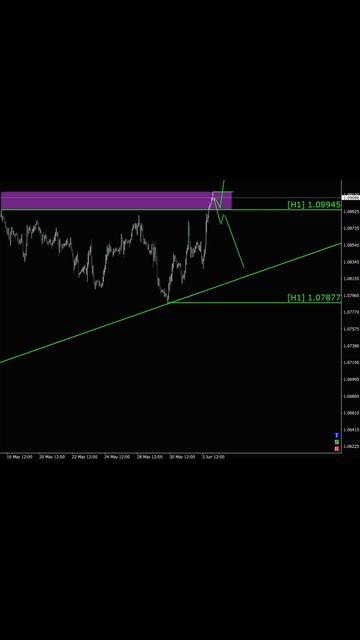The width and height of the screenshot is (360, 640).
Task: Click the red R icon on chart
Action: pyautogui.click(x=337, y=449)
